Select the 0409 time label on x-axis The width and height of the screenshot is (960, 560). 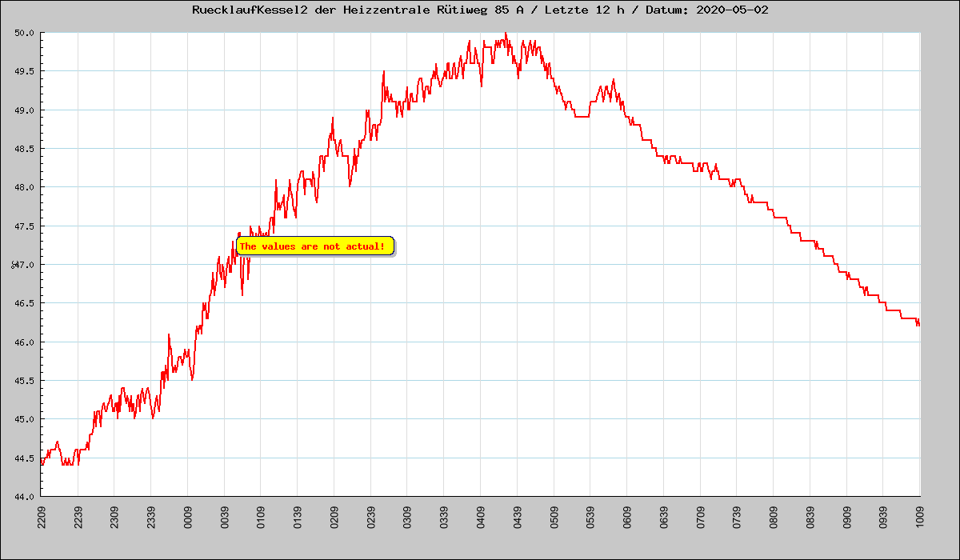tap(480, 516)
